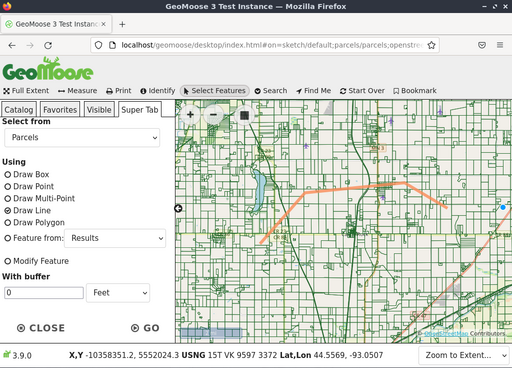Click the With buffer label
The width and height of the screenshot is (512, 368).
26,277
